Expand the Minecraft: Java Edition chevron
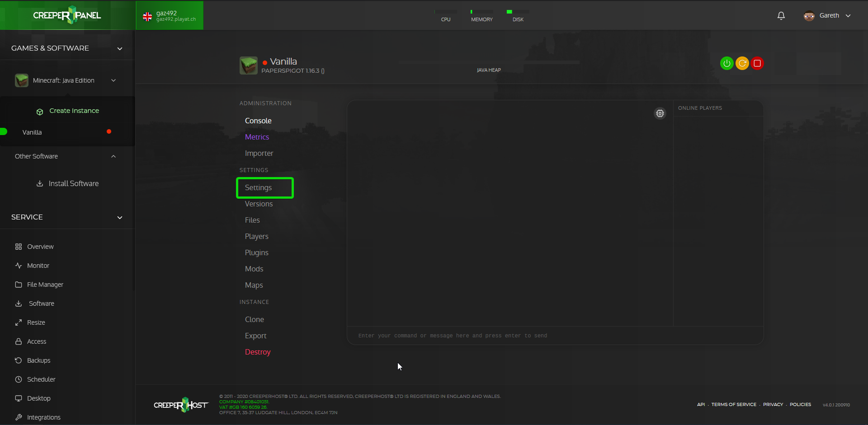 point(113,80)
